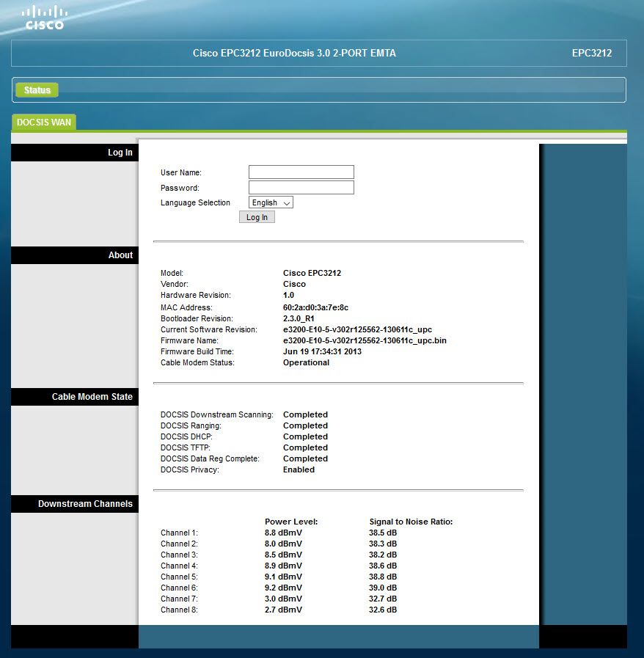Viewport: 644px width, 658px height.
Task: Click the Downstream Channels section header
Action: click(x=75, y=503)
